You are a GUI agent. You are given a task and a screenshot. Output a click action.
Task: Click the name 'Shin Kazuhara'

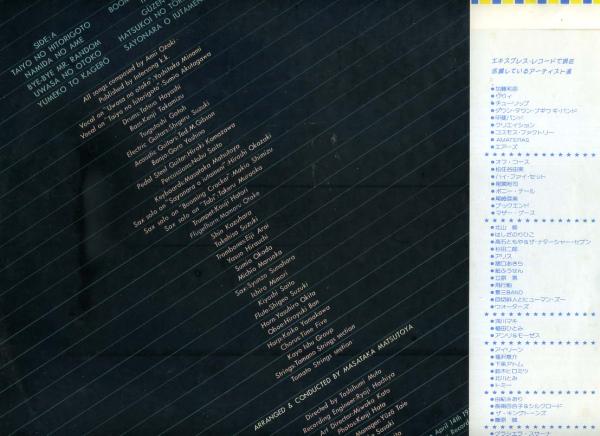[231, 224]
